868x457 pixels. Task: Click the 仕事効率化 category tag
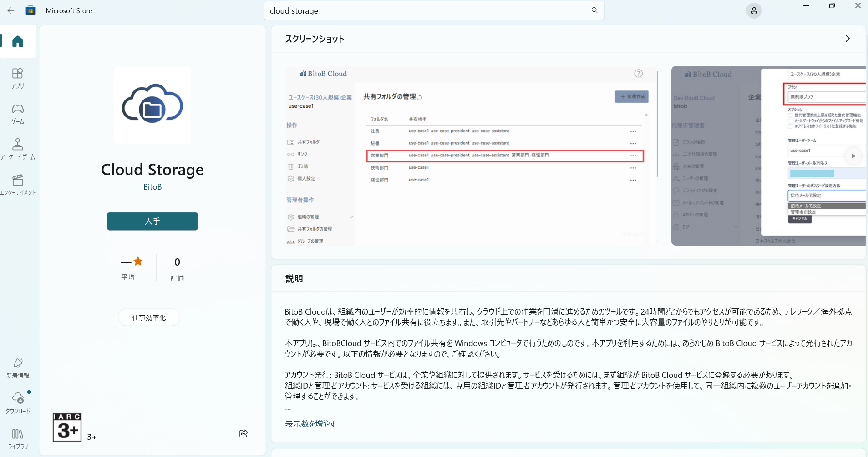click(149, 317)
